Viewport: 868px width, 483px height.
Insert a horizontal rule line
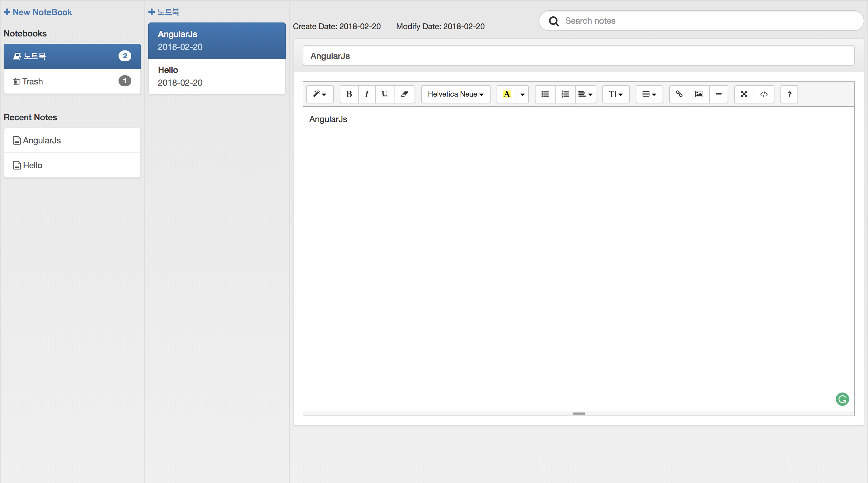tap(718, 94)
